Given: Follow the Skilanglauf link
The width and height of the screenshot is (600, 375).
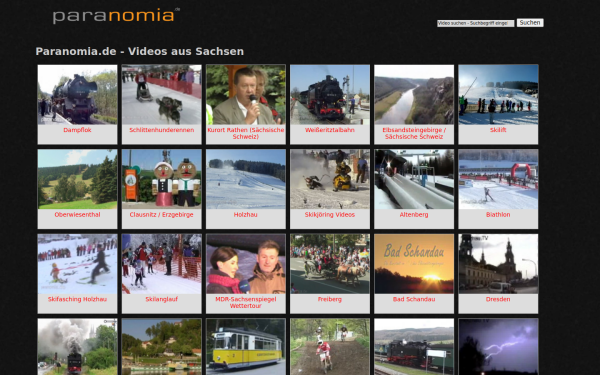Looking at the screenshot, I should [x=161, y=299].
